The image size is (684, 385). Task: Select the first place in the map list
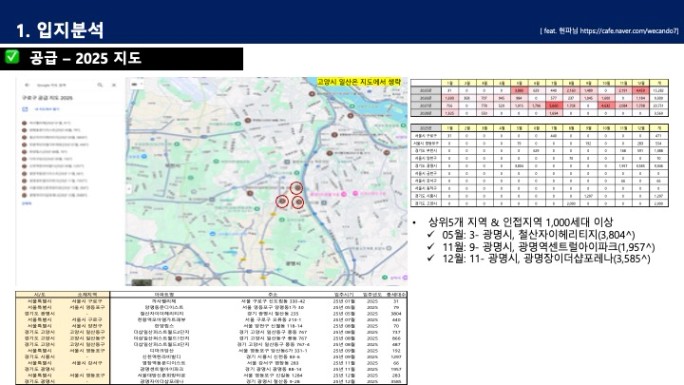click(46, 123)
